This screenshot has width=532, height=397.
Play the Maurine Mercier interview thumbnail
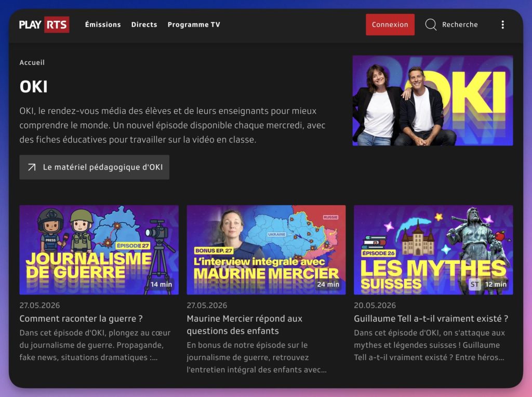(x=267, y=250)
